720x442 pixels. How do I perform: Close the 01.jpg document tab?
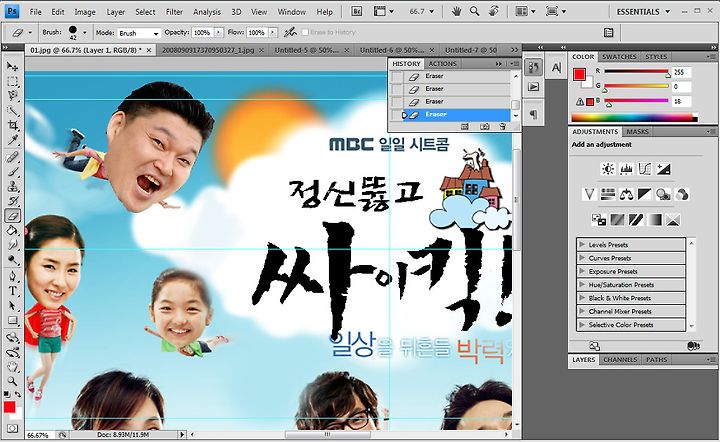tap(149, 50)
